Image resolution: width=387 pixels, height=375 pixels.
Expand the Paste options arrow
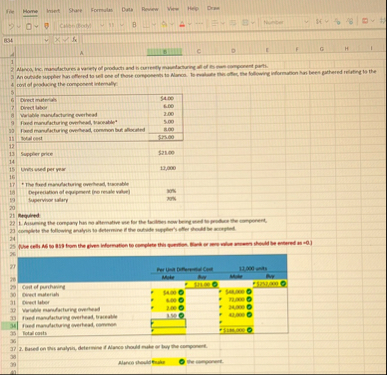click(36, 26)
